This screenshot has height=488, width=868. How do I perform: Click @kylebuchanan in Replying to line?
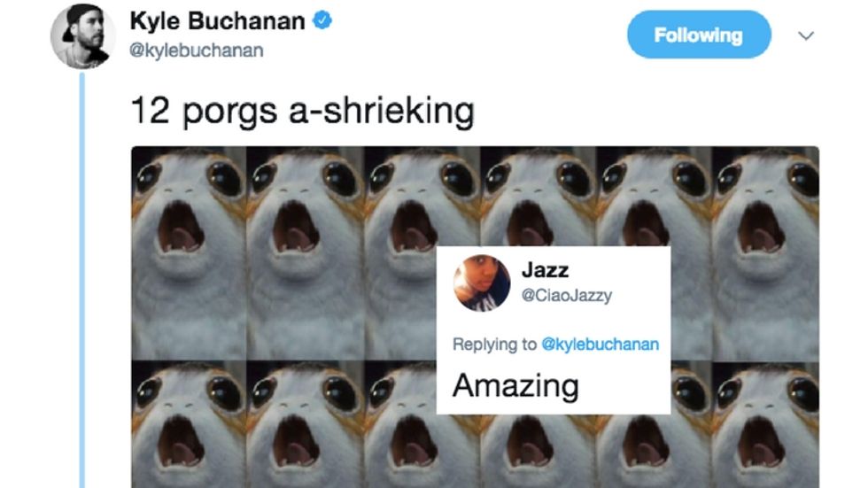[x=601, y=345]
